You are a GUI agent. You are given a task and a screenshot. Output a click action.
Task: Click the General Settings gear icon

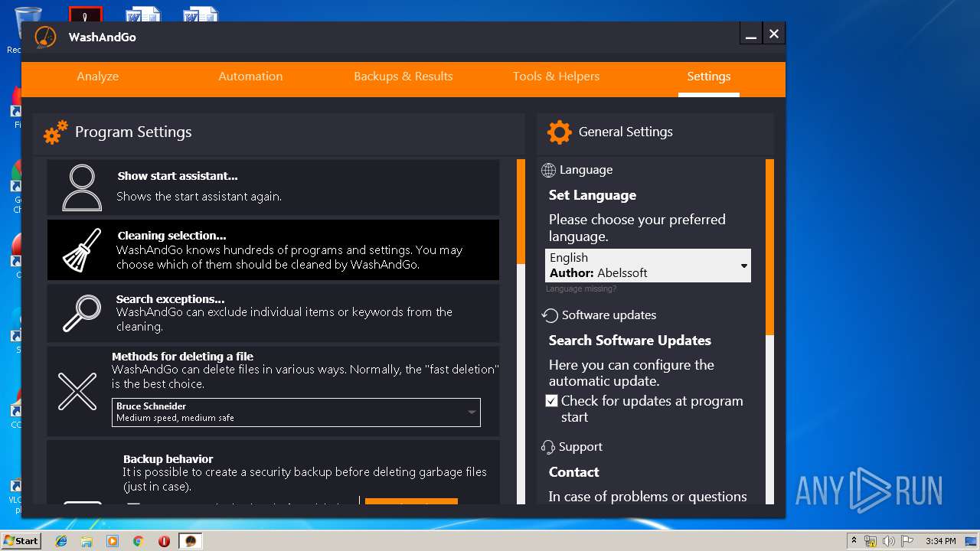[559, 132]
